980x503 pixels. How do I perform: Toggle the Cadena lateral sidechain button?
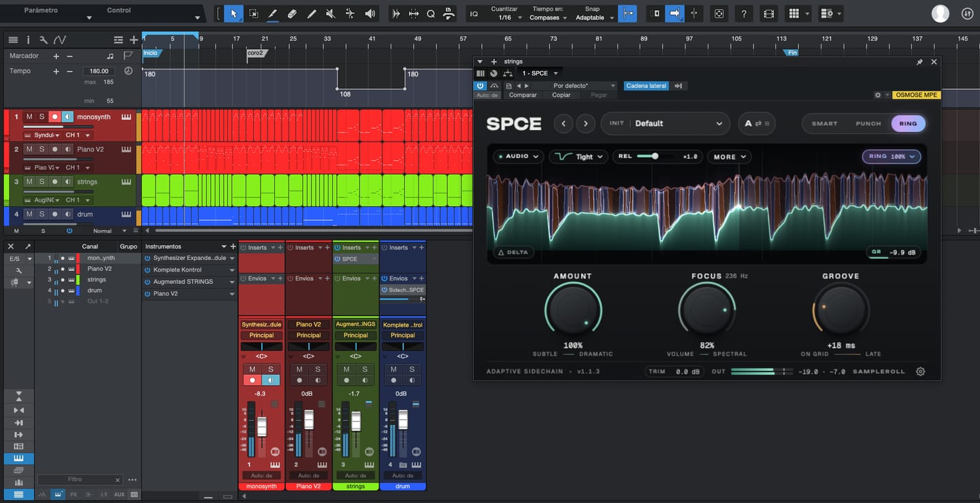pyautogui.click(x=647, y=86)
